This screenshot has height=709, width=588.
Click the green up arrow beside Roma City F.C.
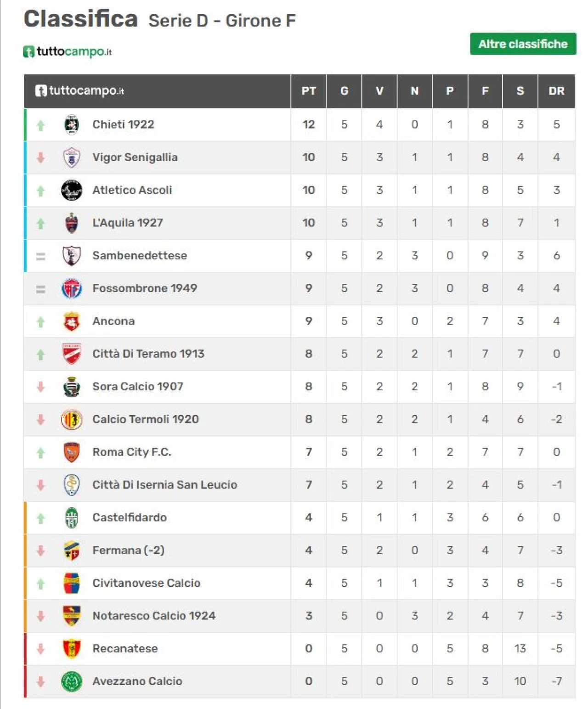(x=41, y=453)
